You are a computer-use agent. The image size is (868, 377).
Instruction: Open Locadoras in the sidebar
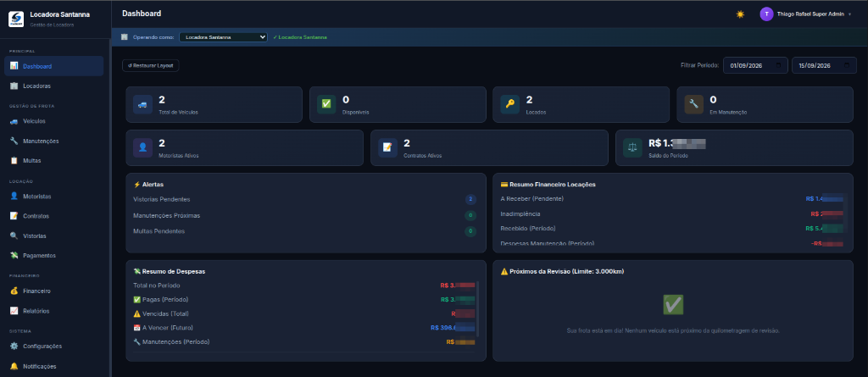coord(53,86)
